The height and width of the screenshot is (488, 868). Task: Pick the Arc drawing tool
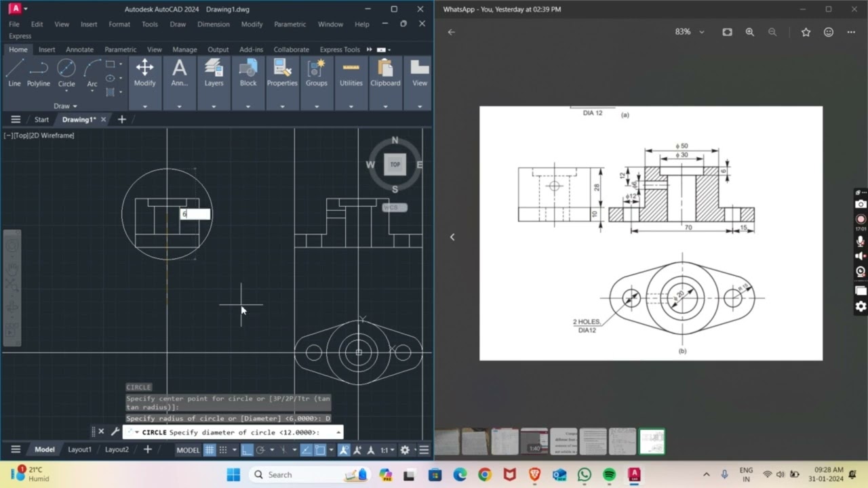[92, 71]
